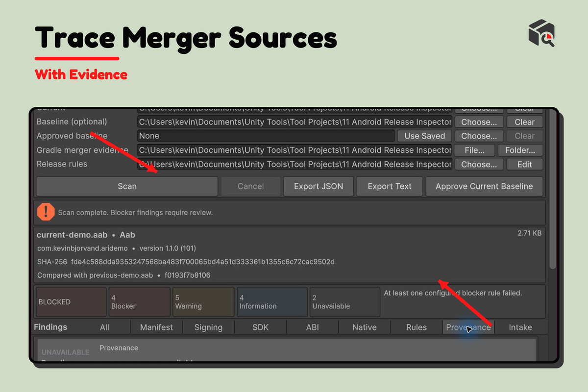Switch to the Signing tab

tap(208, 327)
